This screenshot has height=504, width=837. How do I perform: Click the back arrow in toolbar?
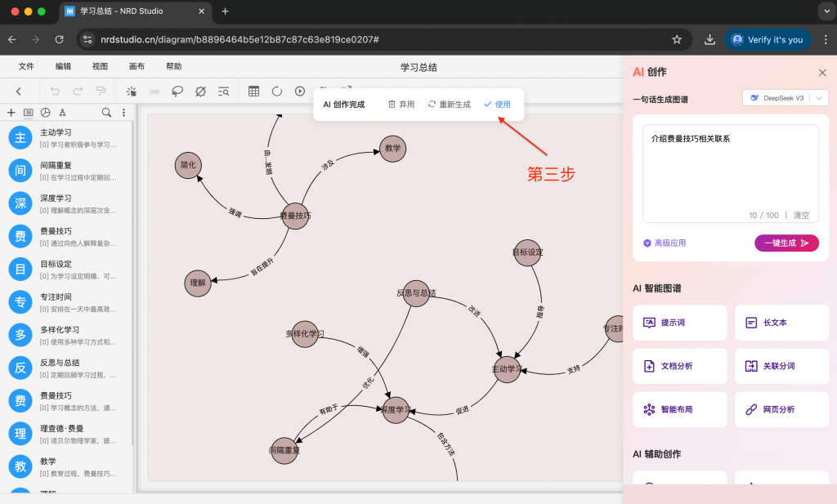pos(19,91)
